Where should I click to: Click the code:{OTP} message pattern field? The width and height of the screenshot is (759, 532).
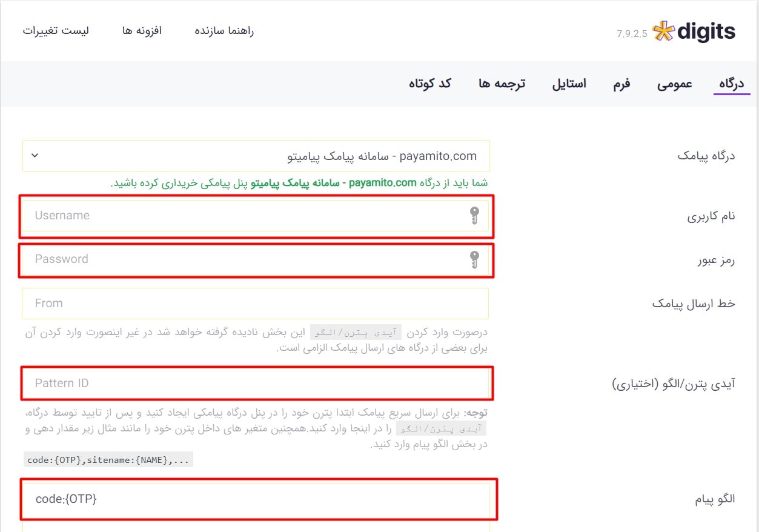pos(256,499)
